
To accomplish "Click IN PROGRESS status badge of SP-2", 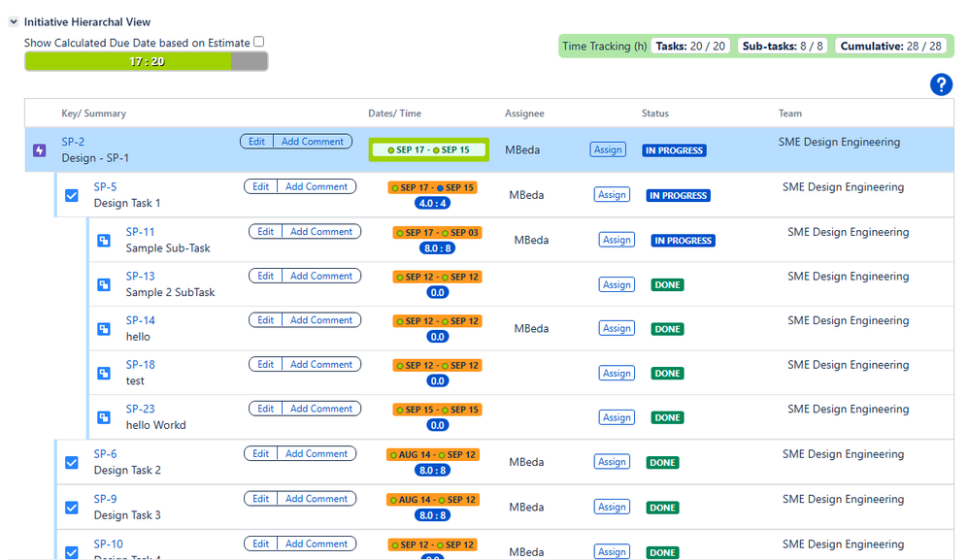I will point(674,150).
